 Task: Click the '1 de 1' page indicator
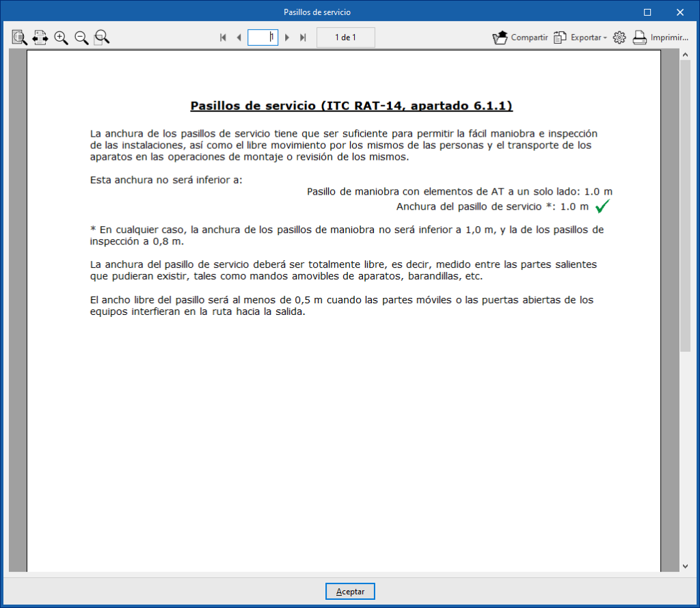tap(345, 38)
